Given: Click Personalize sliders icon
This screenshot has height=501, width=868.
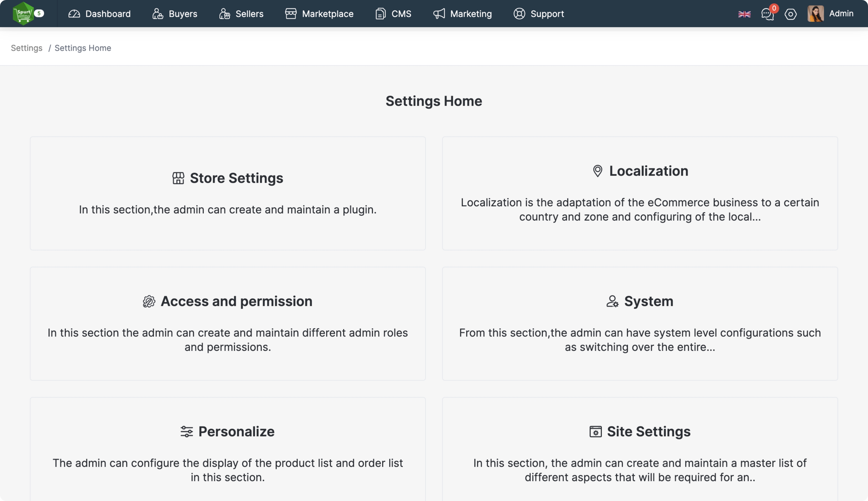Looking at the screenshot, I should 187,431.
